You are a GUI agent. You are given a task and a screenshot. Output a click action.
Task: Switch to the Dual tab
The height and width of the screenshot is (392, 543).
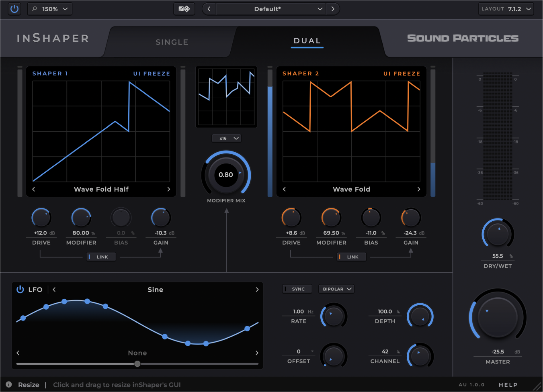click(307, 41)
